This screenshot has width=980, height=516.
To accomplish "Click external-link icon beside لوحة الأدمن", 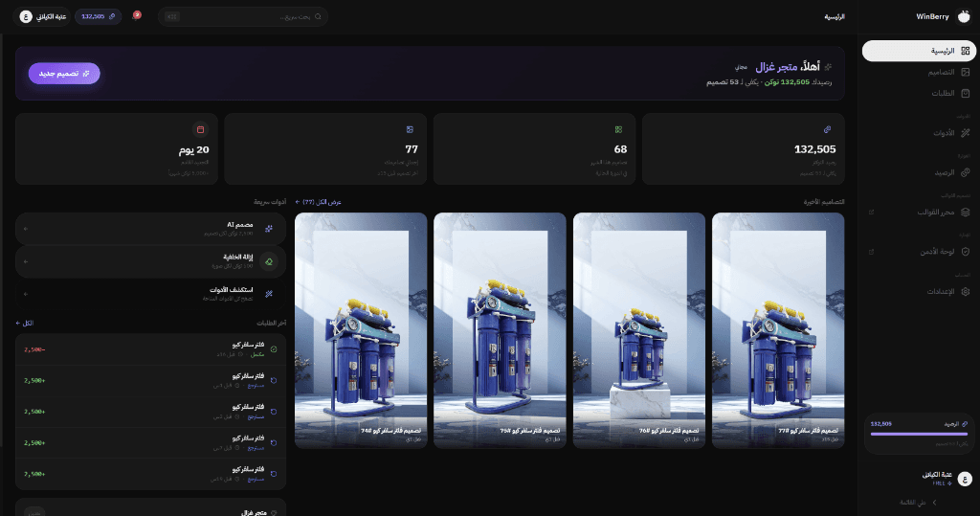I will click(871, 252).
